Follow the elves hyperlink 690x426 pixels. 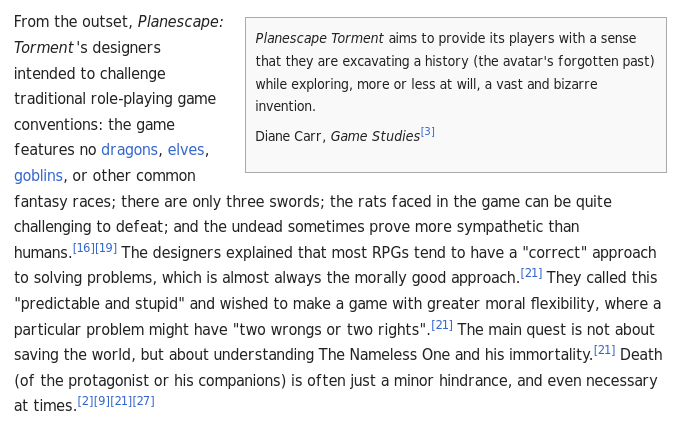(x=186, y=150)
